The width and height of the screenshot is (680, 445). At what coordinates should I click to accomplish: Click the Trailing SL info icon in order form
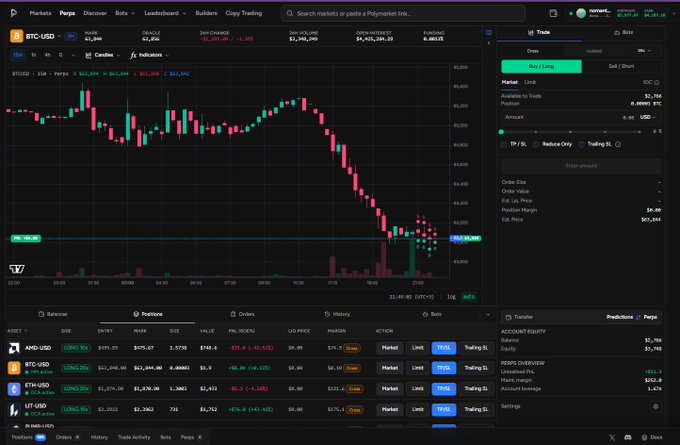click(618, 144)
